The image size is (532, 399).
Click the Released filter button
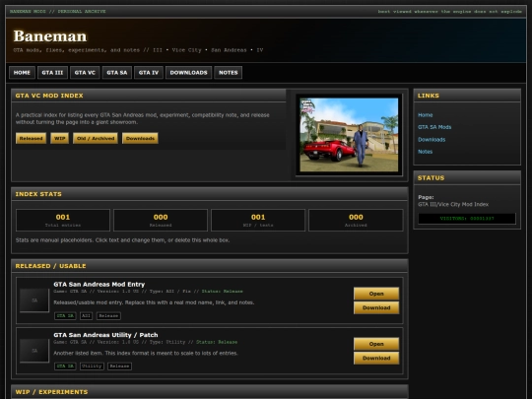pos(31,139)
